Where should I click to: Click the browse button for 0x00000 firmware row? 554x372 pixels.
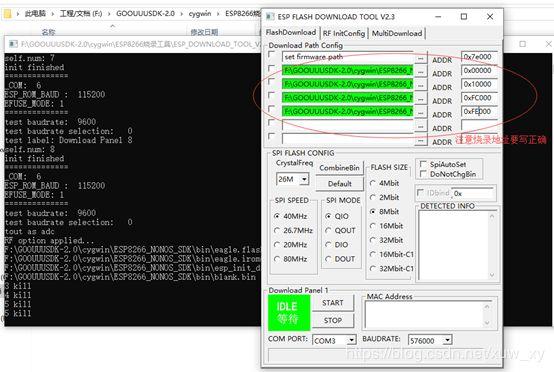pyautogui.click(x=420, y=71)
